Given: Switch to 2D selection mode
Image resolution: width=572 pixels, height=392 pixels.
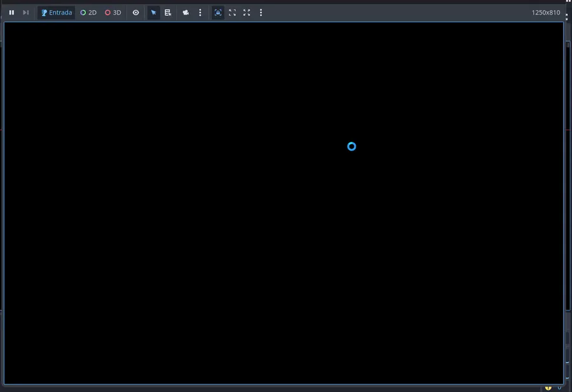Looking at the screenshot, I should coord(88,13).
